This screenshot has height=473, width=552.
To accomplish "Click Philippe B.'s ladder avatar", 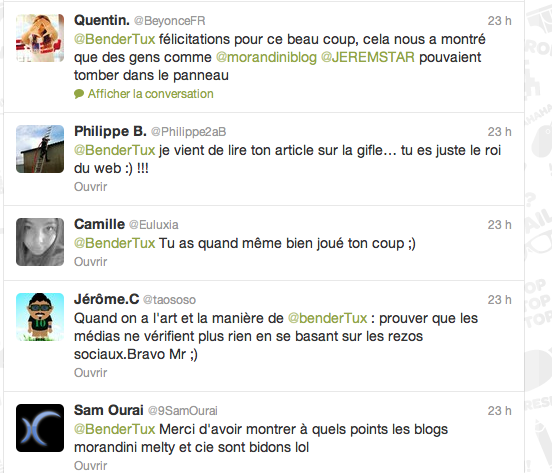I will (40, 149).
